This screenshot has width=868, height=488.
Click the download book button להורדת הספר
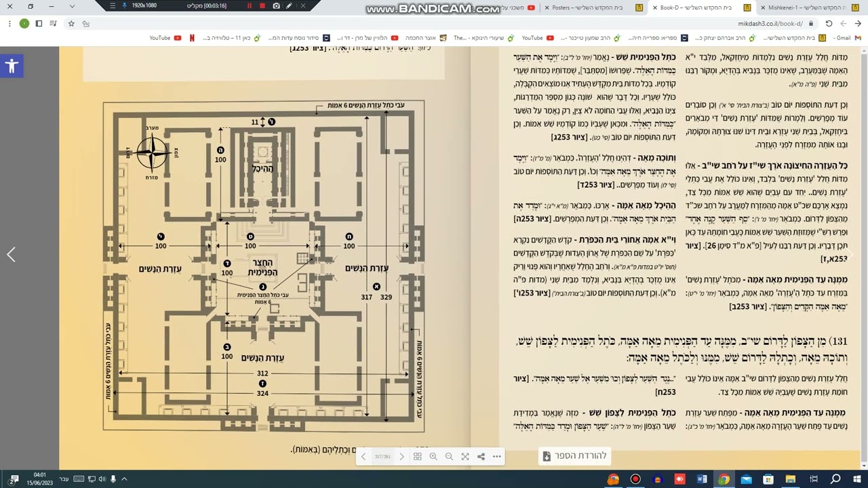[574, 455]
